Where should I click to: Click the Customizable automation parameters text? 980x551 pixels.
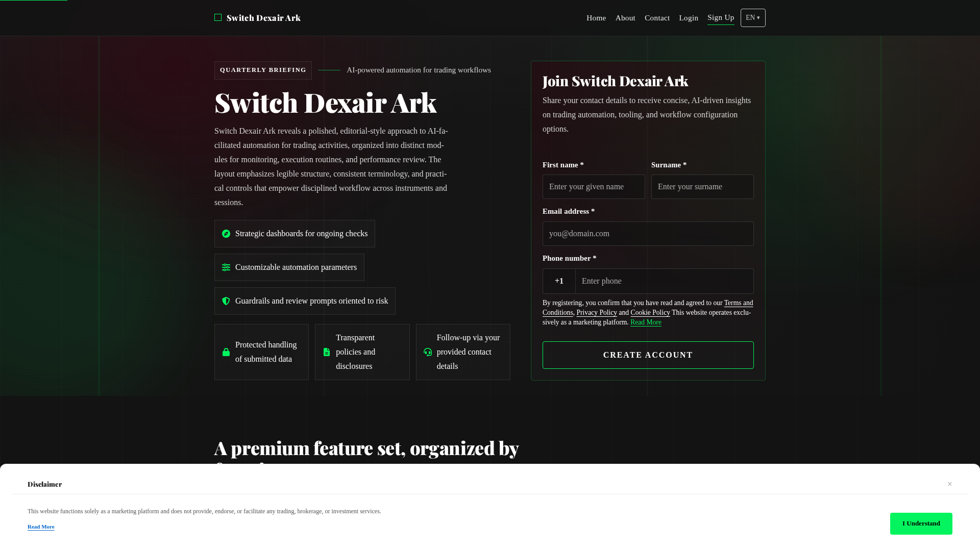[x=296, y=267]
